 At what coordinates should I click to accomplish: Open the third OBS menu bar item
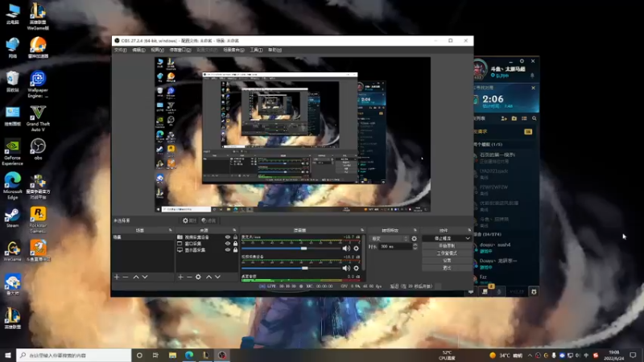(157, 50)
